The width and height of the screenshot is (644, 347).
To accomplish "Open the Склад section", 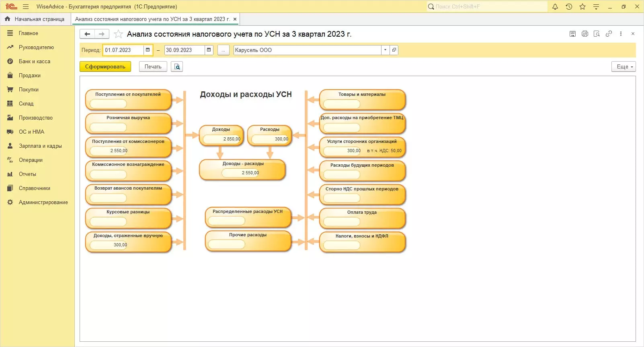I will pyautogui.click(x=26, y=104).
